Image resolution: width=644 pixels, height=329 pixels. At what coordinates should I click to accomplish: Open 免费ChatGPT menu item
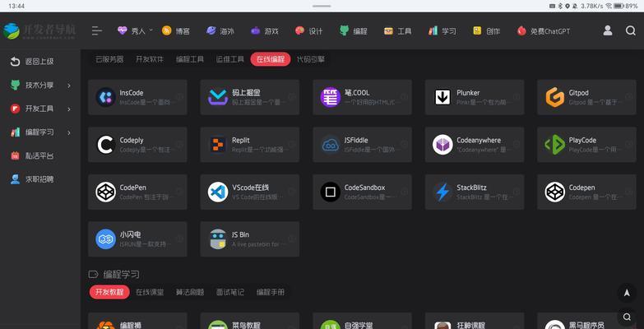[544, 30]
